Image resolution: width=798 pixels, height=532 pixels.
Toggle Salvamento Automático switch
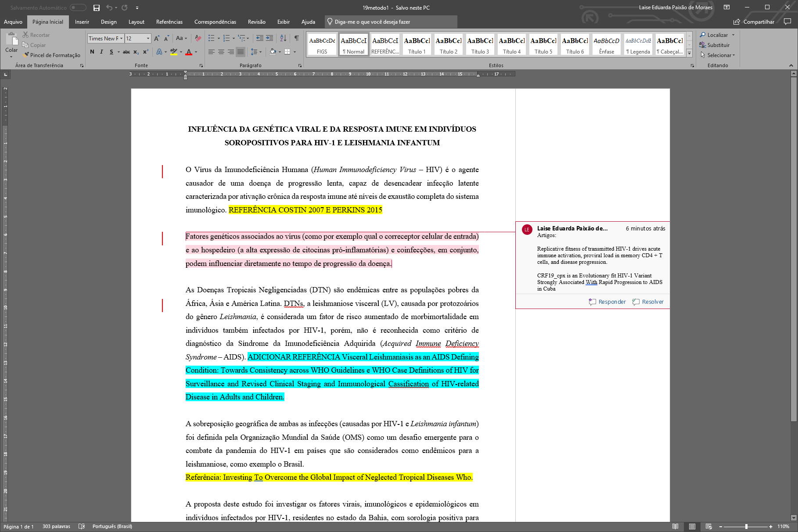(78, 7)
